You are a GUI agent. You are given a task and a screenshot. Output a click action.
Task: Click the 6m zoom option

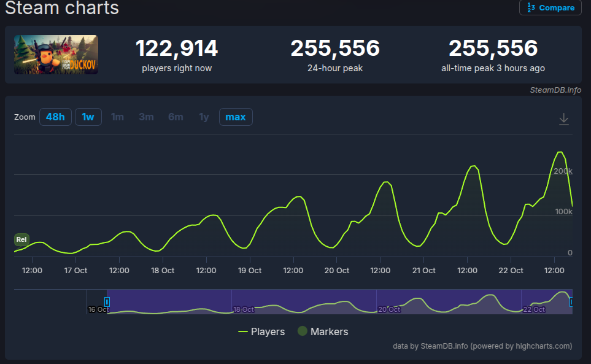click(x=176, y=117)
